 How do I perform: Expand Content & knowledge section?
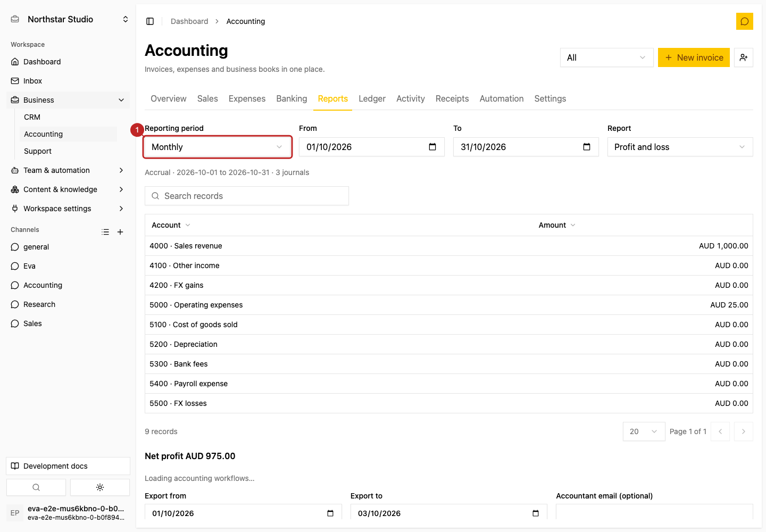click(68, 189)
